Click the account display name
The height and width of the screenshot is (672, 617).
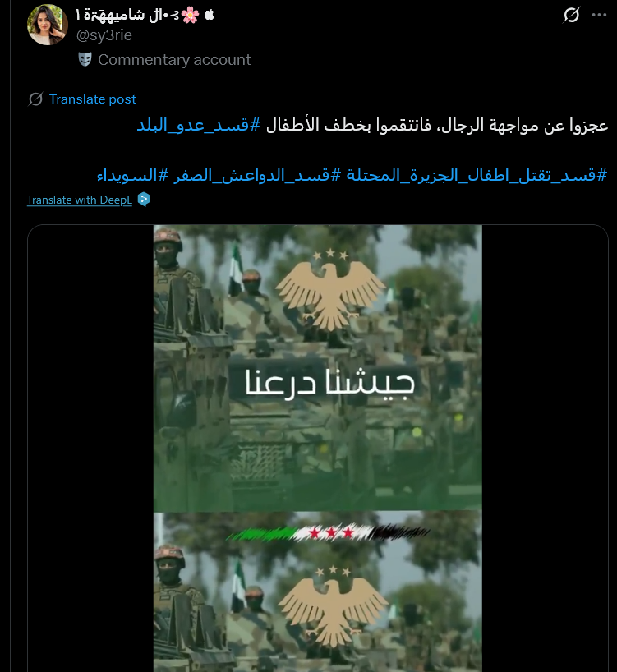127,15
